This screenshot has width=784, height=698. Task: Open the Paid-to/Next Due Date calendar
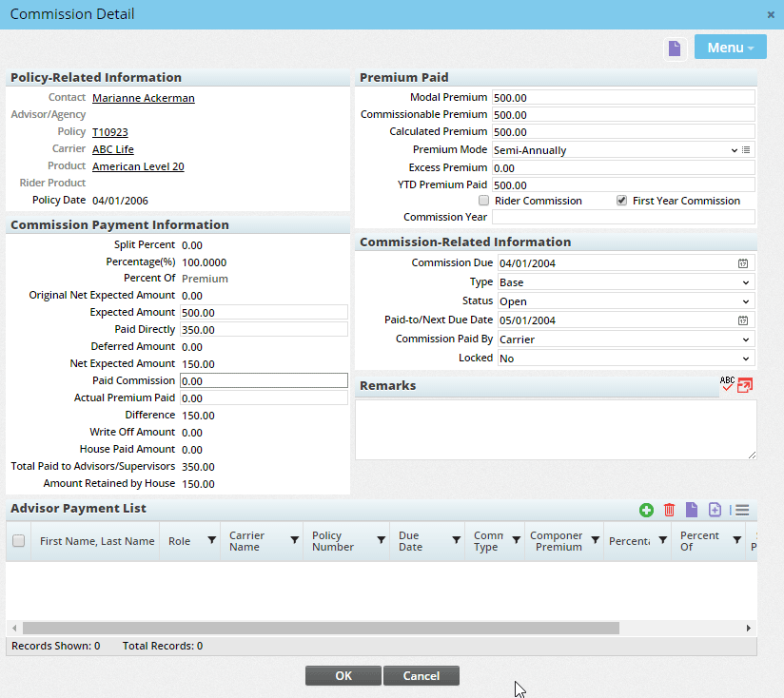click(x=743, y=320)
